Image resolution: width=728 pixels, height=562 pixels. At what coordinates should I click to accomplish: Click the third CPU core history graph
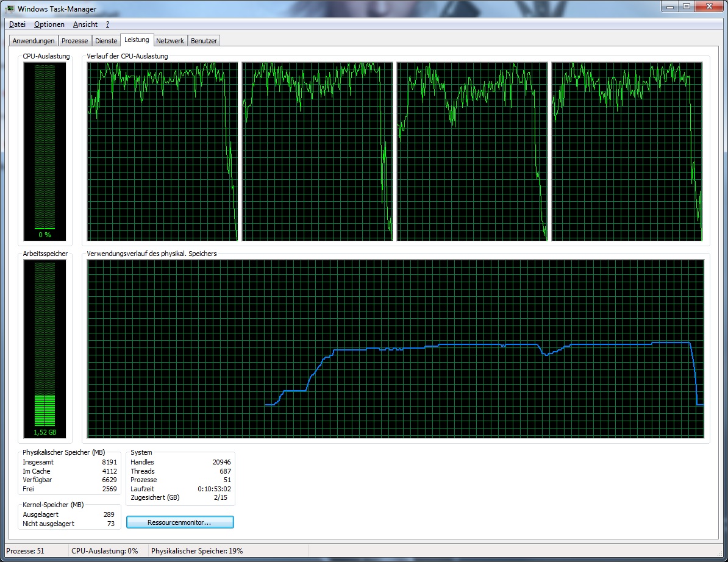tap(472, 151)
